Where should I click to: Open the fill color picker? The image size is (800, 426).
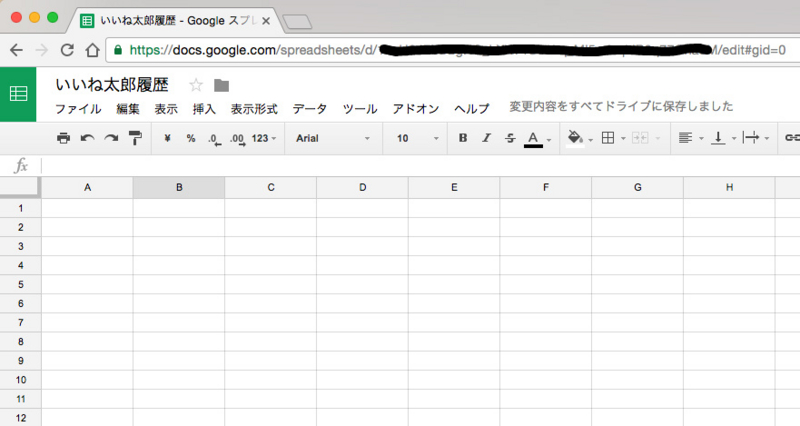click(575, 138)
